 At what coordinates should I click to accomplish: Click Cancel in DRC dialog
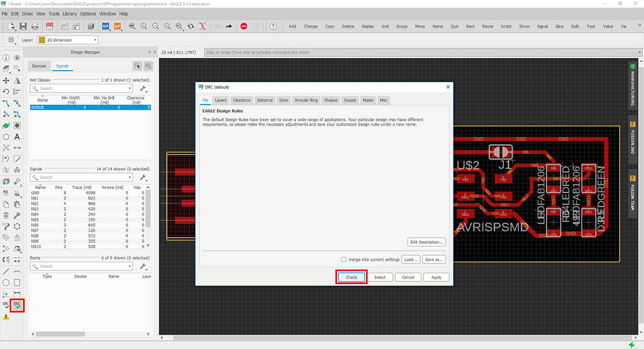point(408,278)
